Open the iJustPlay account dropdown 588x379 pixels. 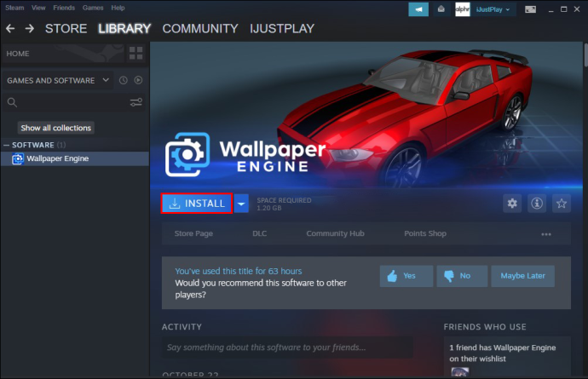(x=493, y=9)
